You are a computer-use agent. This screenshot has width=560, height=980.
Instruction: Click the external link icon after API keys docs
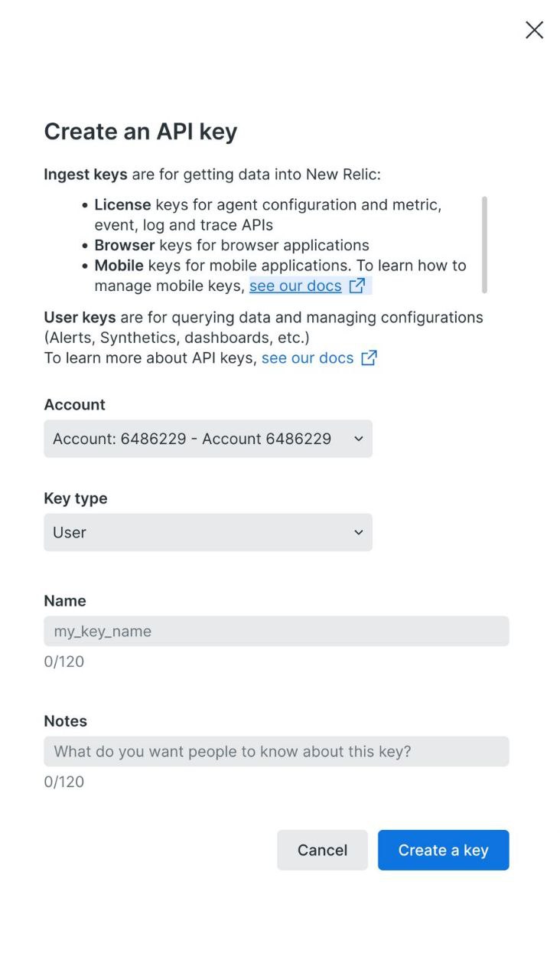point(369,358)
